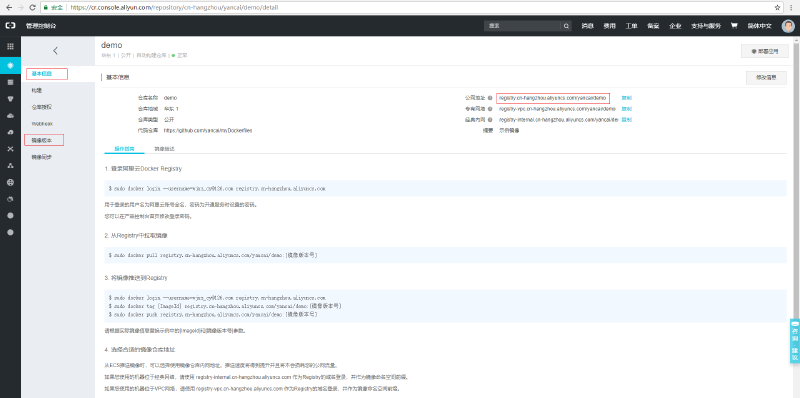Open 费用 in the top navigation
Image resolution: width=800 pixels, height=398 pixels.
(610, 26)
